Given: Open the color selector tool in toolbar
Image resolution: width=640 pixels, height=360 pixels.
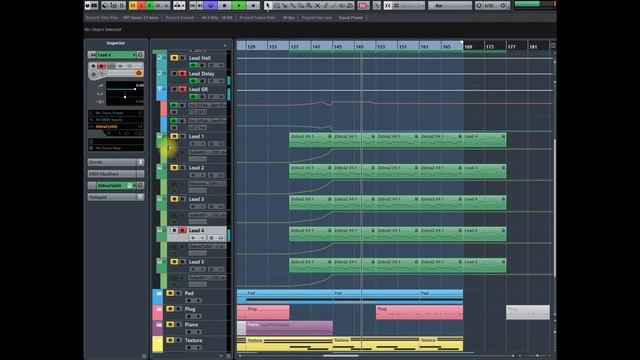Looking at the screenshot, I should [362, 5].
